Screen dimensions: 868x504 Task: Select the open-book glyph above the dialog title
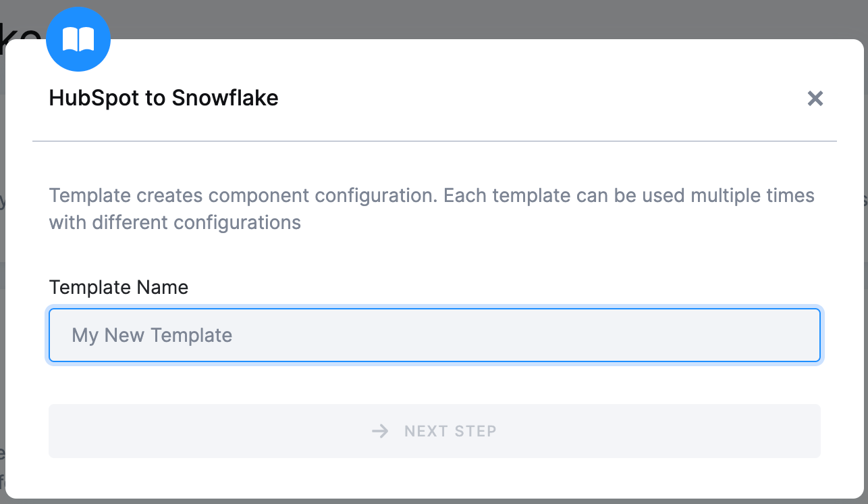(78, 39)
